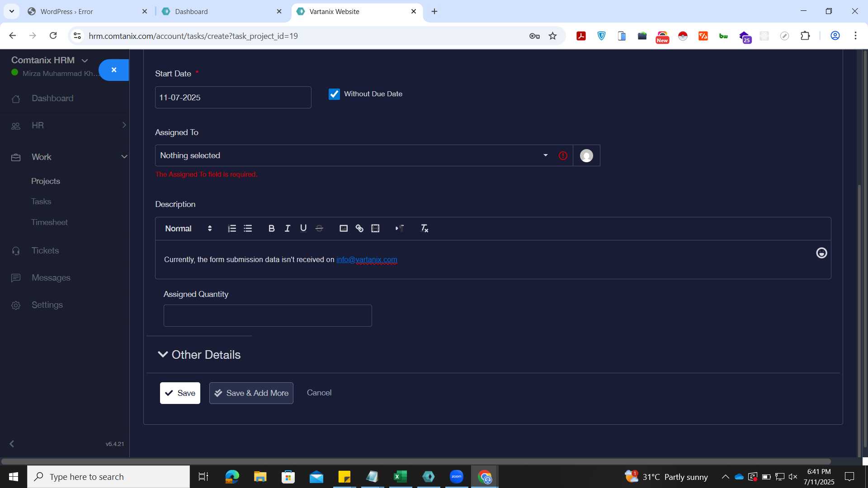The height and width of the screenshot is (488, 868).
Task: Click the taskbar search box
Action: 108,477
